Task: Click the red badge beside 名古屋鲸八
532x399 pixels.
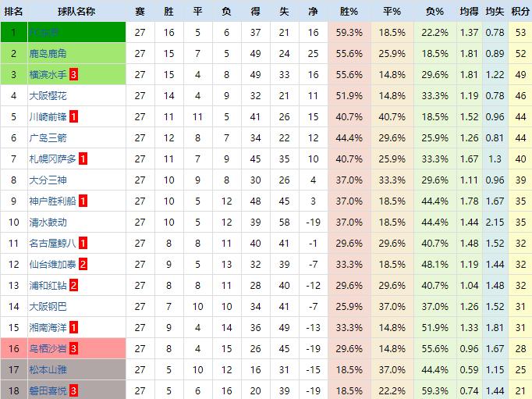Action: point(83,243)
